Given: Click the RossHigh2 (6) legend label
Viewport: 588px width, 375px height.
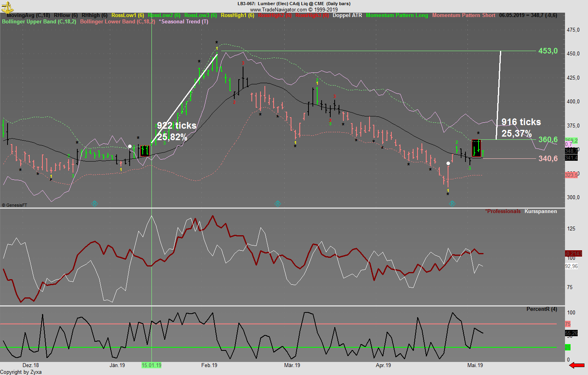Looking at the screenshot, I should 275,15.
